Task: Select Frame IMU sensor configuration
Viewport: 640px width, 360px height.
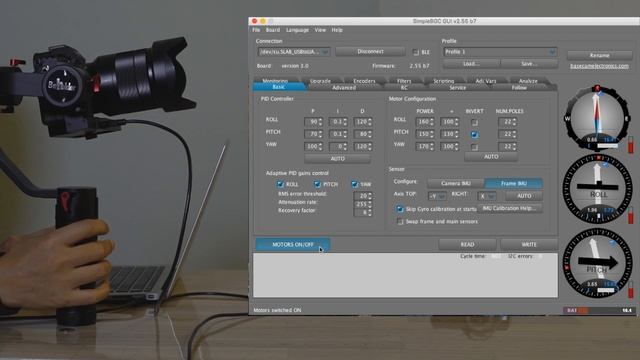Action: coord(513,183)
